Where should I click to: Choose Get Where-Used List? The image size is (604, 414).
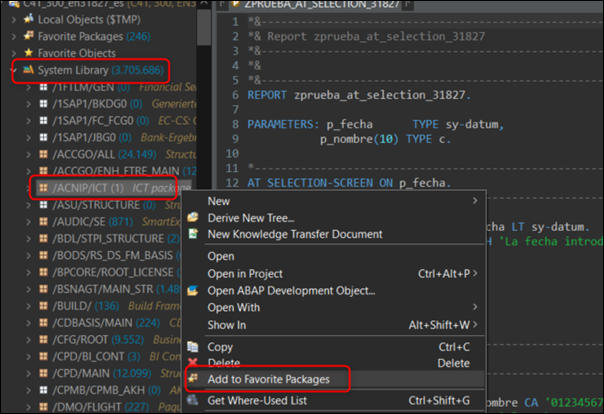point(334,401)
